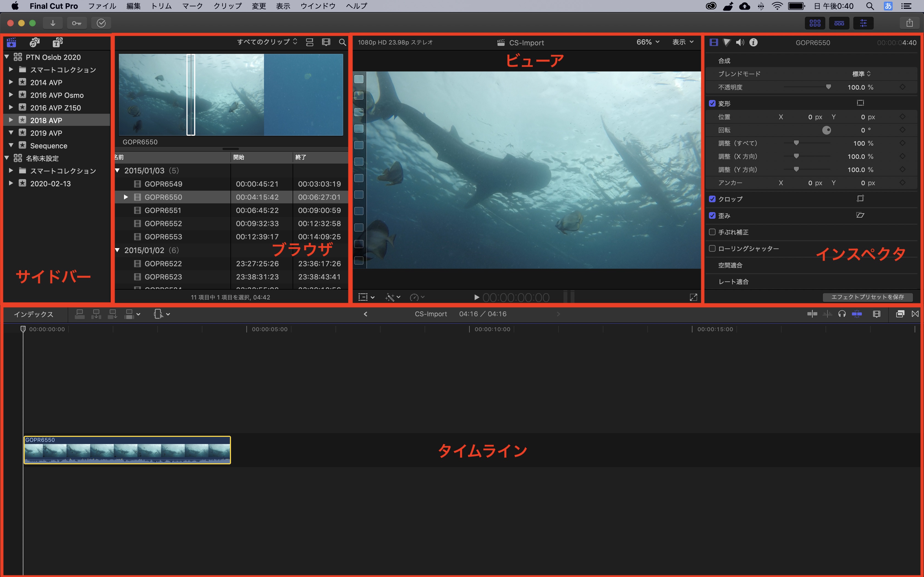Screen dimensions: 924x577
Task: Open the titles and generators sidebar
Action: tap(58, 42)
